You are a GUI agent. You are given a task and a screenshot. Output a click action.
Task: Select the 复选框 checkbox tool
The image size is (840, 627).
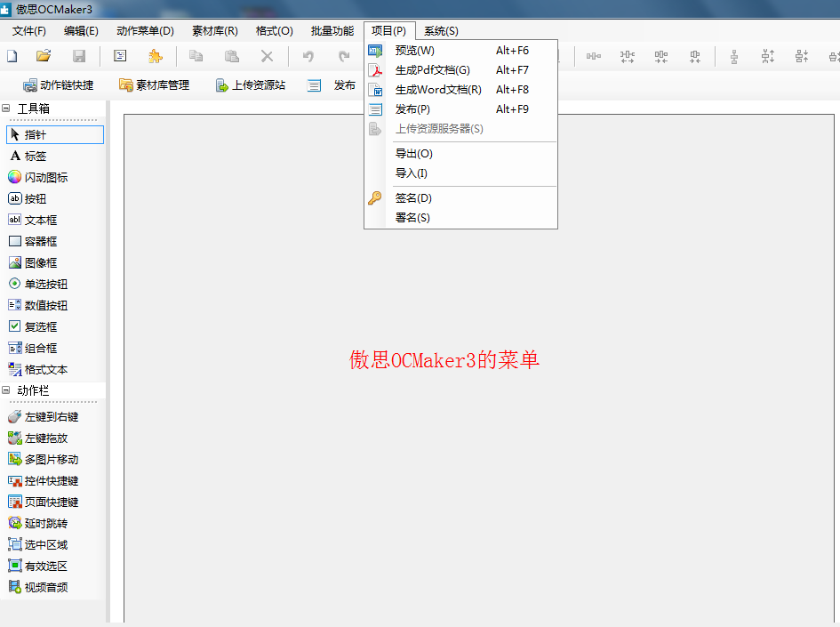(x=33, y=326)
